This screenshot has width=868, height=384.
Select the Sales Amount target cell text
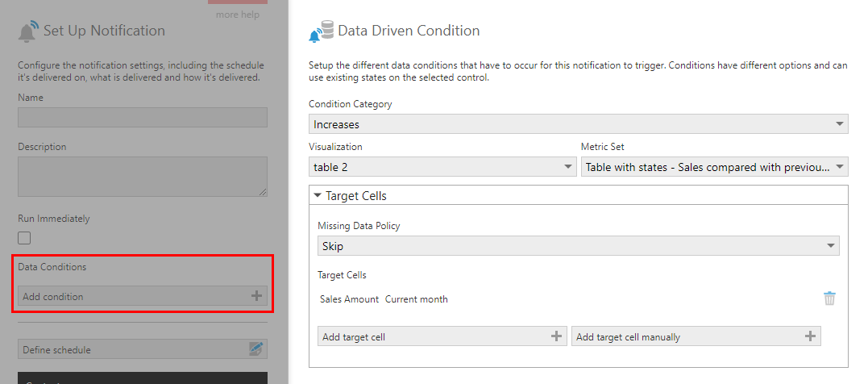pos(349,299)
